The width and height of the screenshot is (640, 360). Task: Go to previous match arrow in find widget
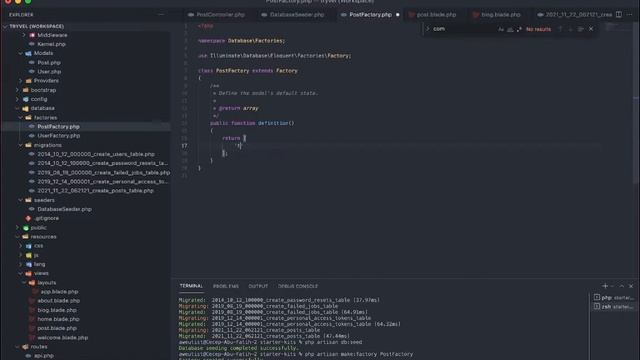(x=560, y=29)
